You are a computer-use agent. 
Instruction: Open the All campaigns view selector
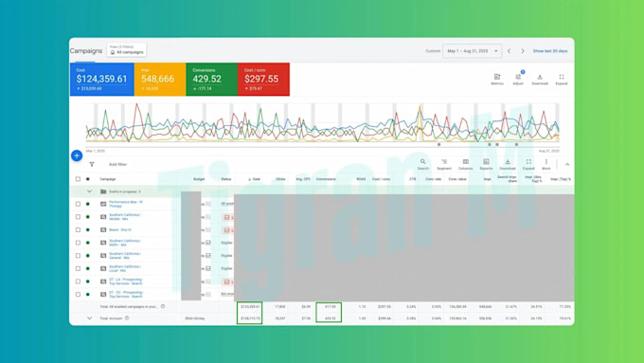coord(127,50)
